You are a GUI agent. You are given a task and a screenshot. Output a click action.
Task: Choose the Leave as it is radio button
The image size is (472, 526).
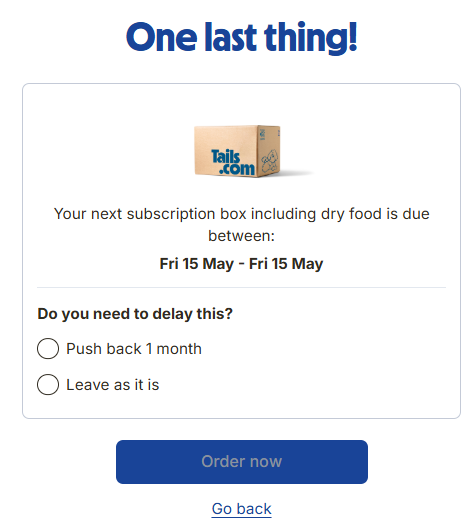(x=48, y=384)
